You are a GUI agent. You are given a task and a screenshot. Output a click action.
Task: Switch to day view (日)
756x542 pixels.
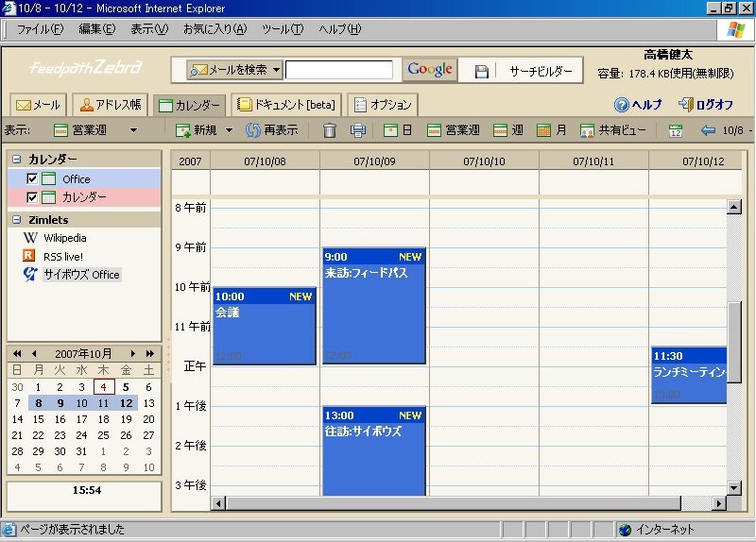[398, 130]
